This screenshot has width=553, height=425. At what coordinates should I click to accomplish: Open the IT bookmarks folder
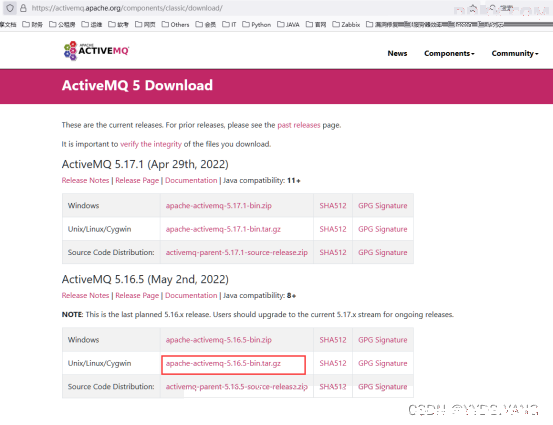tap(229, 24)
